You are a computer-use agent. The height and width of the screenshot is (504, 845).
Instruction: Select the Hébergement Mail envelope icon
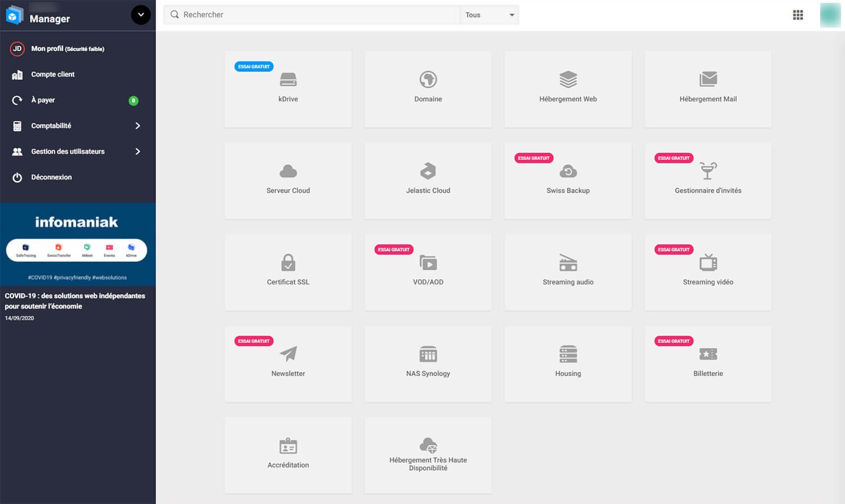click(x=708, y=79)
